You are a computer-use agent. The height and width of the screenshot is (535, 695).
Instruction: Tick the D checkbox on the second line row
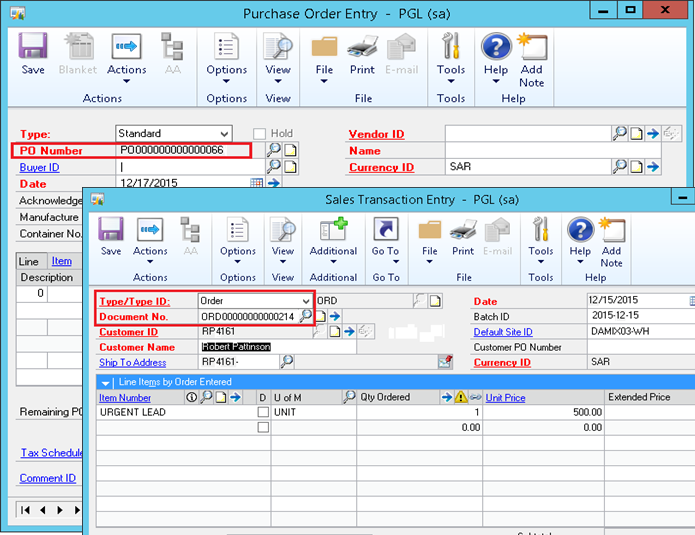pos(263,427)
